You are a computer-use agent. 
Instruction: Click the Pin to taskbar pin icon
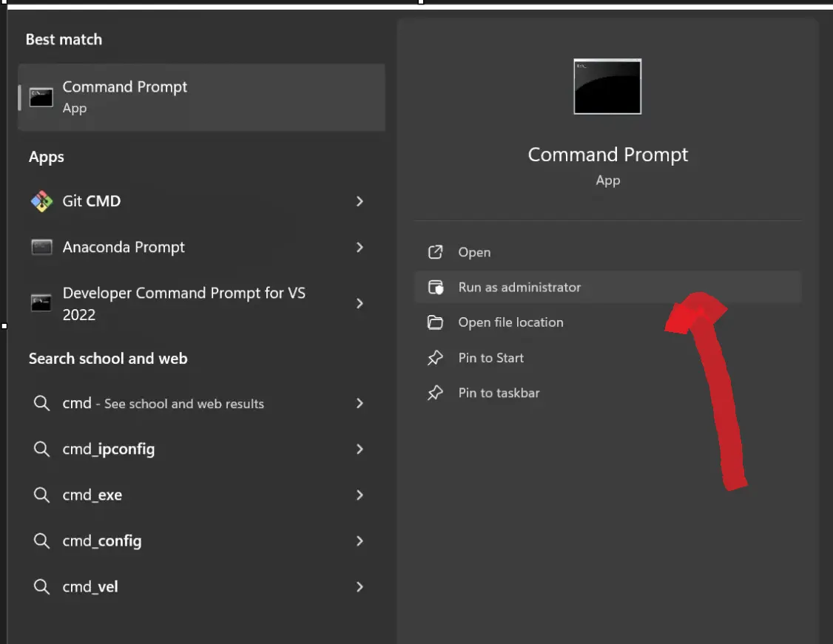click(x=435, y=393)
